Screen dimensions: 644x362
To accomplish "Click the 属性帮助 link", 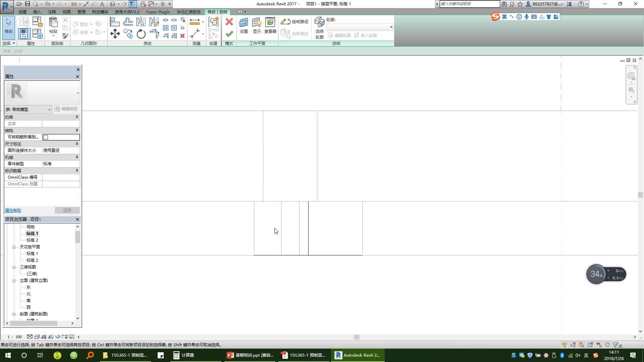I will pos(13,210).
